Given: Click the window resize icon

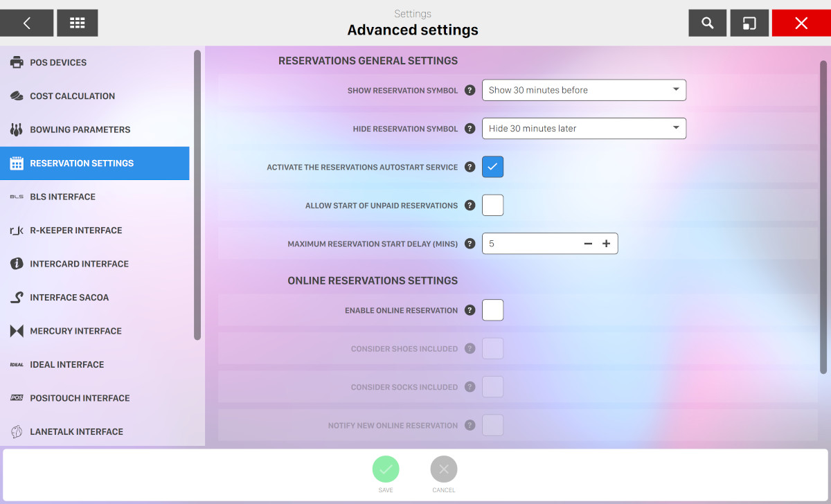Looking at the screenshot, I should [749, 23].
